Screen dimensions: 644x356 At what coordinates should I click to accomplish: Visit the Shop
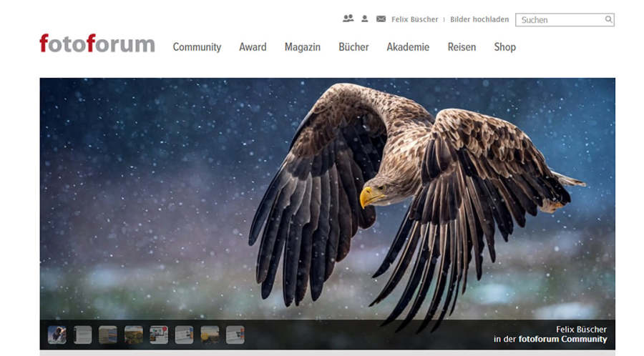pyautogui.click(x=504, y=47)
